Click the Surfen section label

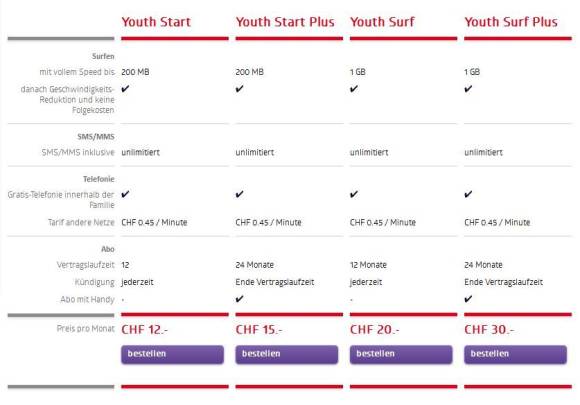[x=103, y=56]
